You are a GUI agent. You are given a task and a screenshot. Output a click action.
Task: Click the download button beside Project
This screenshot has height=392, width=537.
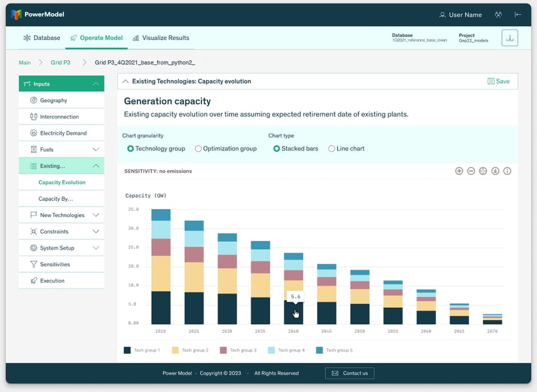point(510,38)
